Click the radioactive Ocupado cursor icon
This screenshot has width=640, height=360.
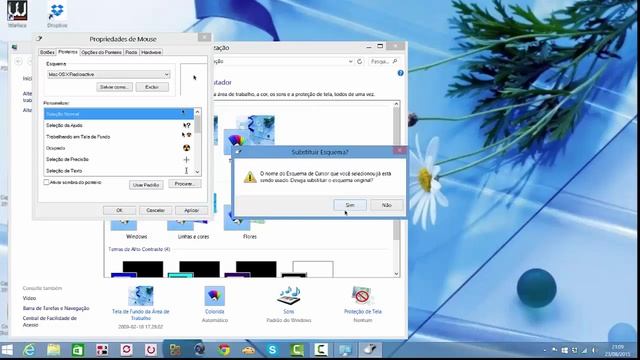coord(187,148)
